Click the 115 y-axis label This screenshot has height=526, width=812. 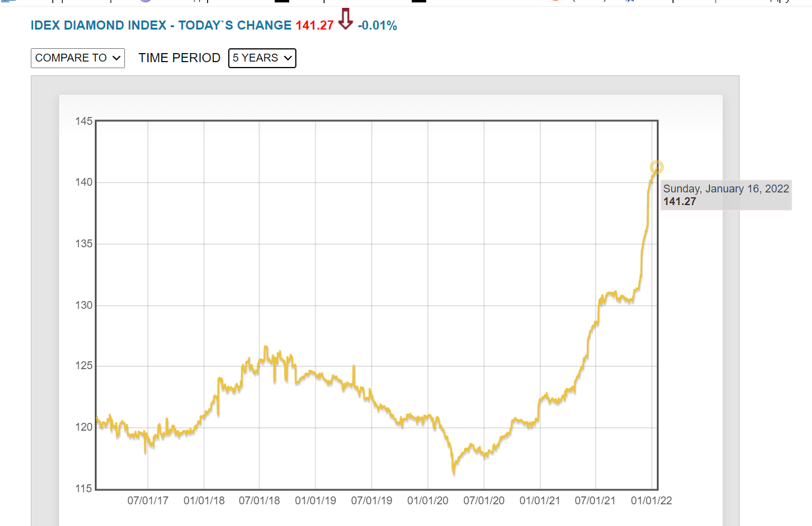point(85,489)
